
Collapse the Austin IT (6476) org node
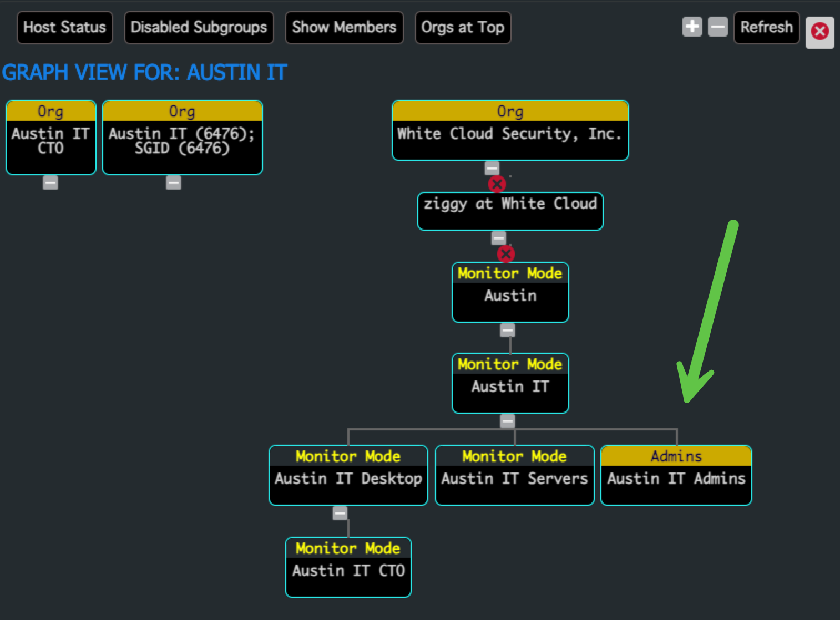pyautogui.click(x=174, y=182)
